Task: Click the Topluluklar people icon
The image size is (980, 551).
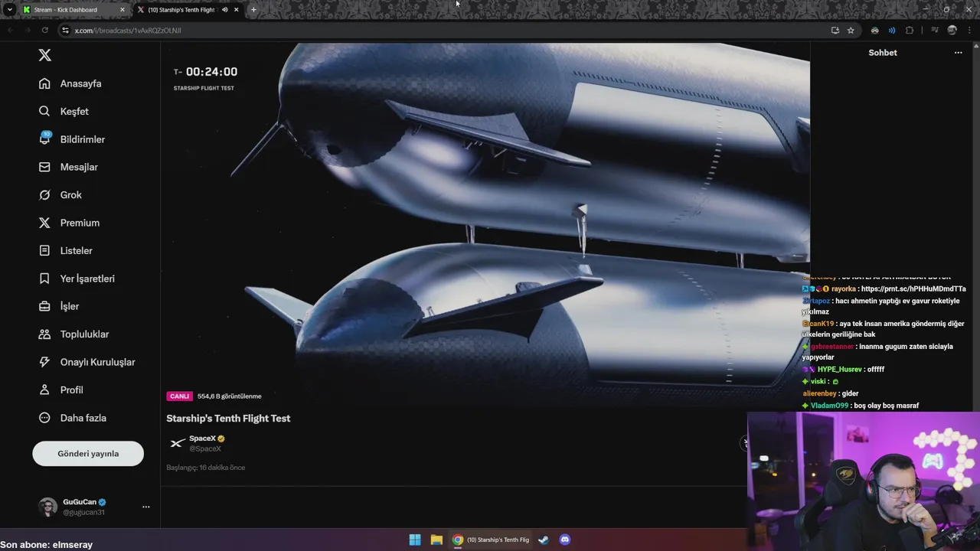Action: click(44, 334)
